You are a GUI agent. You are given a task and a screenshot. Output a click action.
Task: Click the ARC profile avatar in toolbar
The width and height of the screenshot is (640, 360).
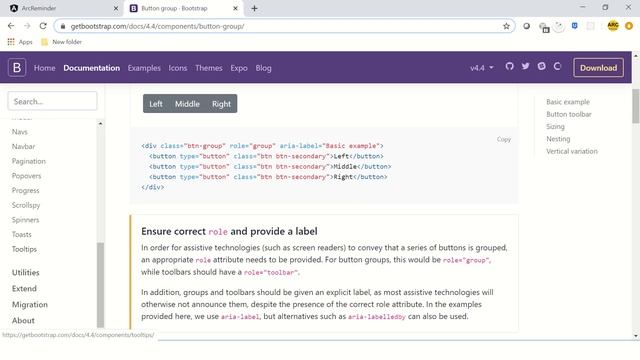point(613,26)
